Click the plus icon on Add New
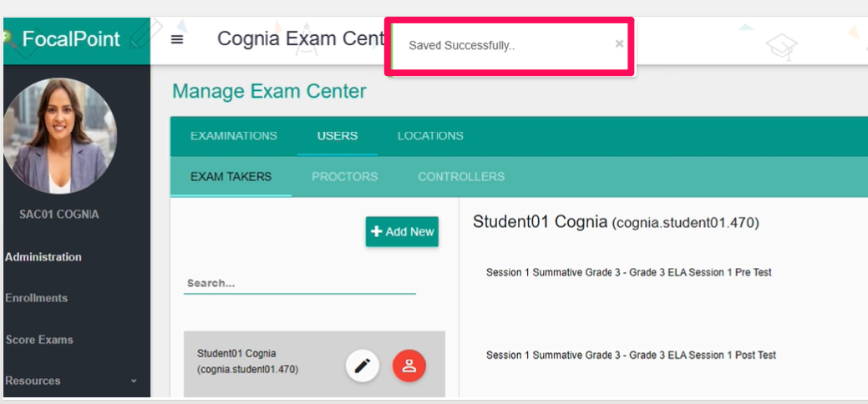The height and width of the screenshot is (404, 868). click(377, 231)
